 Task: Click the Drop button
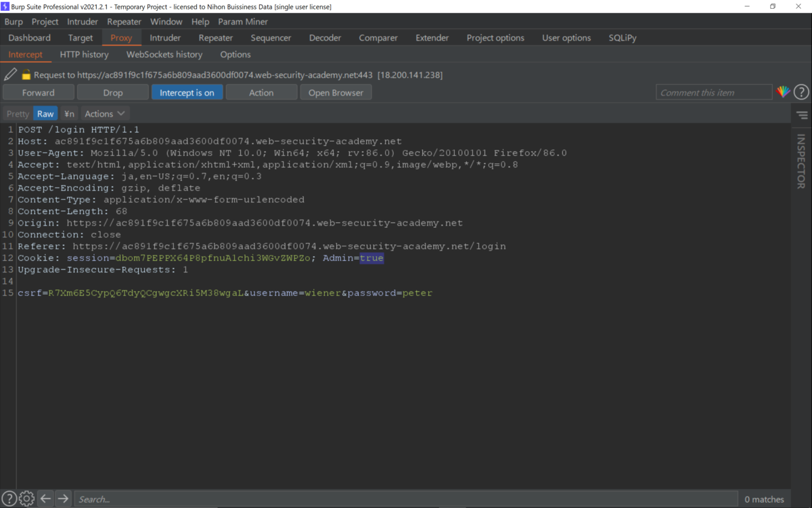[x=113, y=93]
